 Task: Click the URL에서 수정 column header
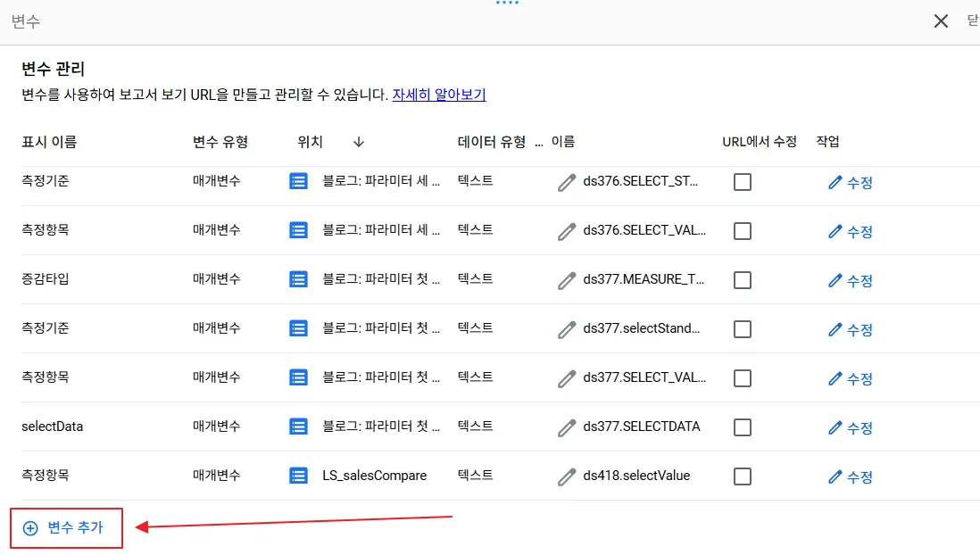coord(760,142)
